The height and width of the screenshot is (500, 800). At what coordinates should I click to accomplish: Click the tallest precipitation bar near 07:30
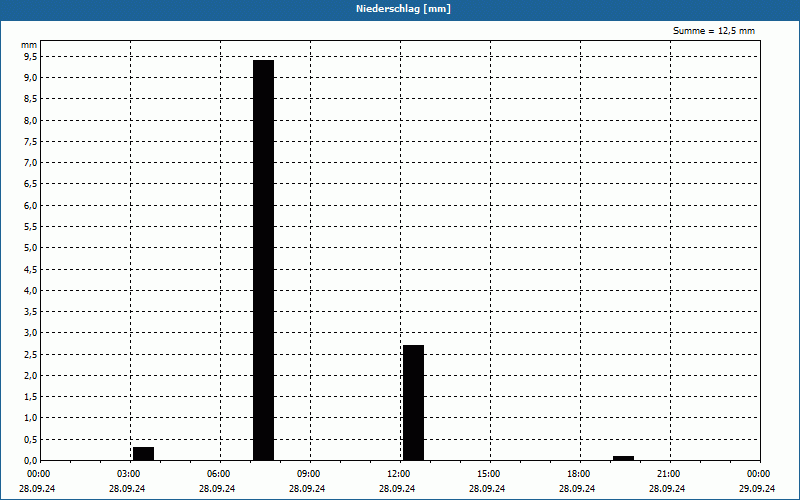(263, 260)
